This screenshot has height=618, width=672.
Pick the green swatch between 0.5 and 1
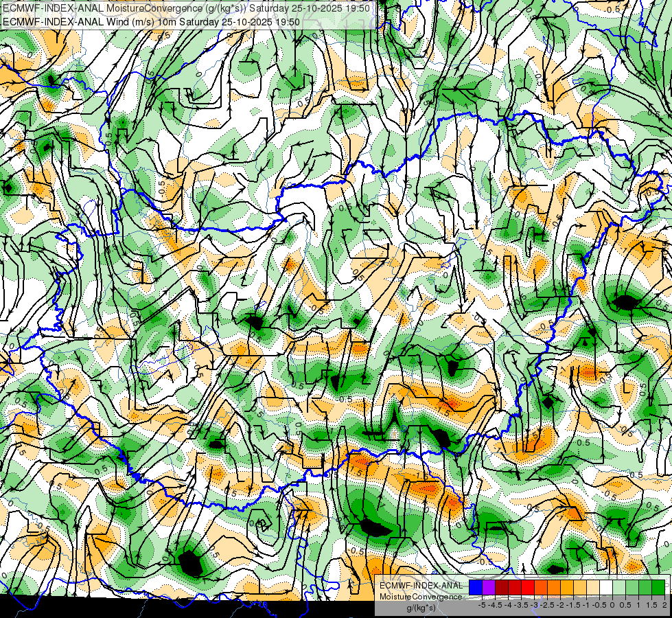632,587
